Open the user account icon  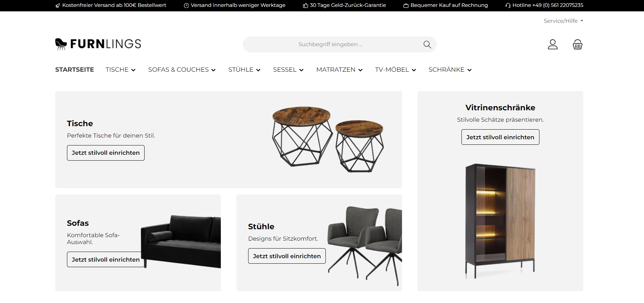553,44
